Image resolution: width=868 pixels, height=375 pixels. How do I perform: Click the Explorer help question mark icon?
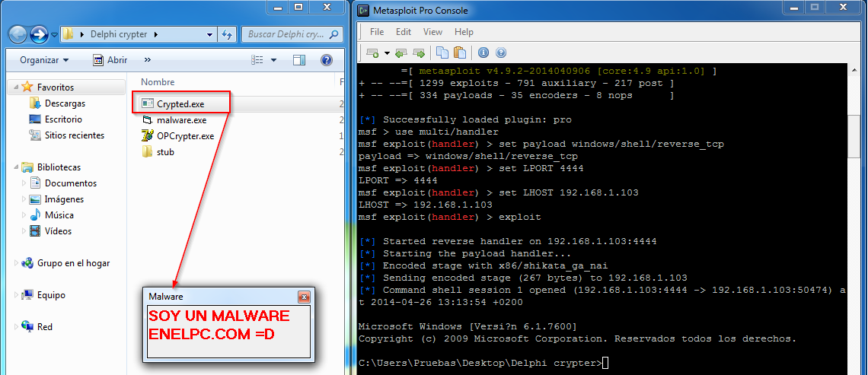(327, 60)
